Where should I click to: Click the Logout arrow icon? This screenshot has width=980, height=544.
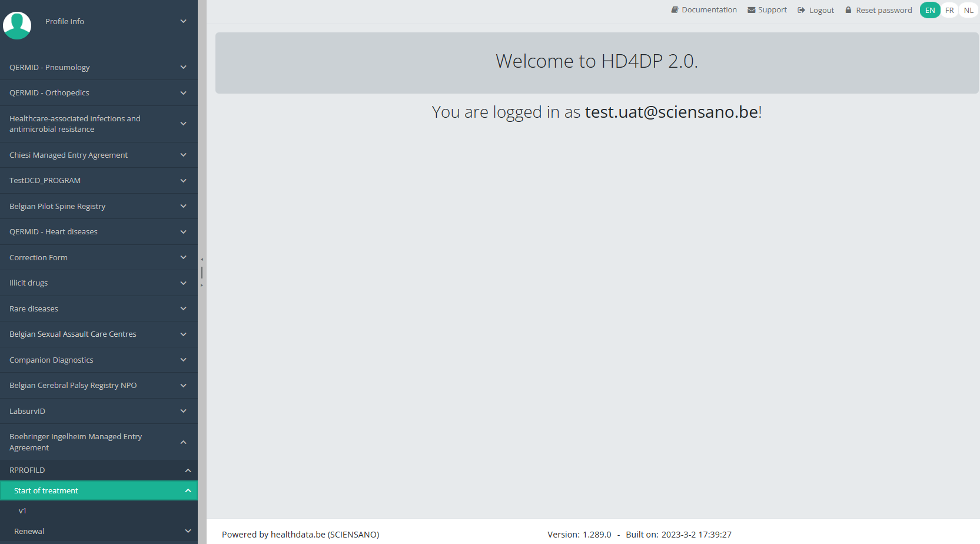(x=801, y=10)
